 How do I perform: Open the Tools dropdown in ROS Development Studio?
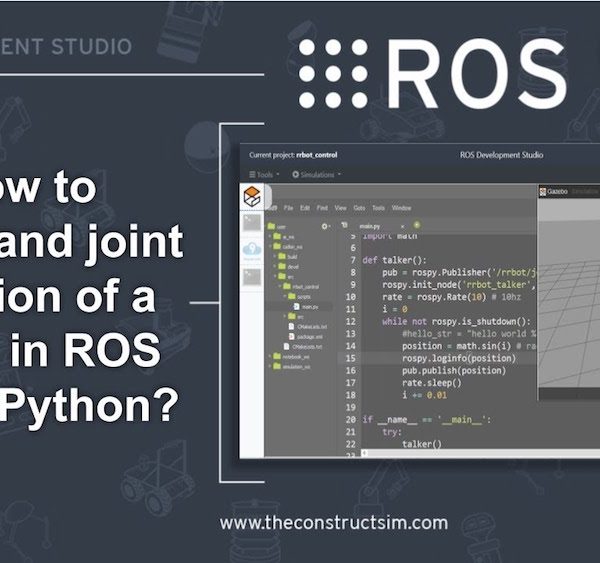pos(264,175)
